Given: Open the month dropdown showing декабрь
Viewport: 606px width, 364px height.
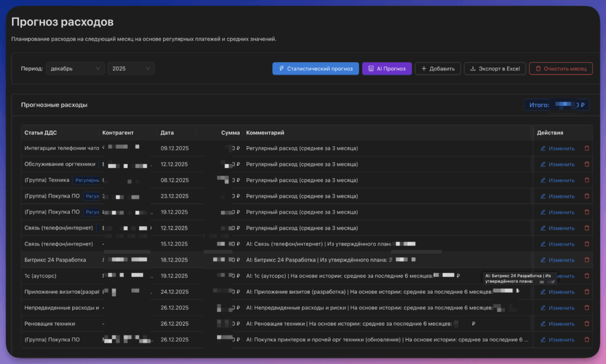Looking at the screenshot, I should [x=75, y=69].
